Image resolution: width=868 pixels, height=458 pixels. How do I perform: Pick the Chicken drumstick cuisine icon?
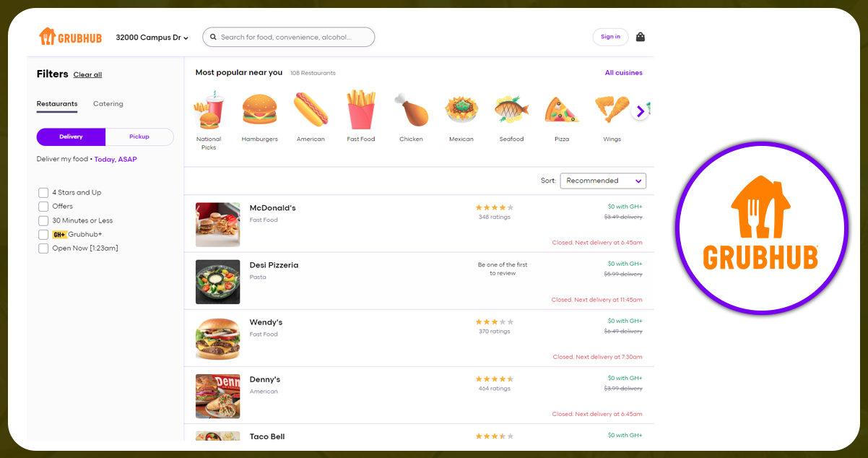[411, 111]
